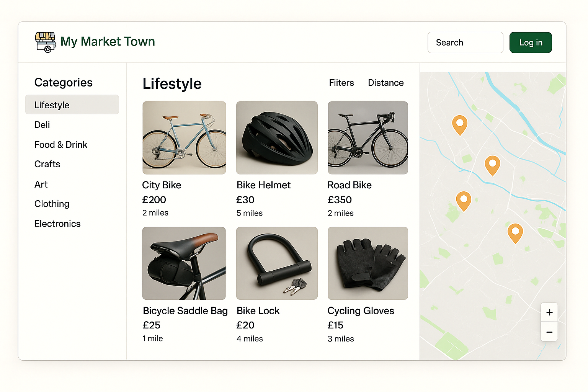Open the Distance filter

point(385,83)
